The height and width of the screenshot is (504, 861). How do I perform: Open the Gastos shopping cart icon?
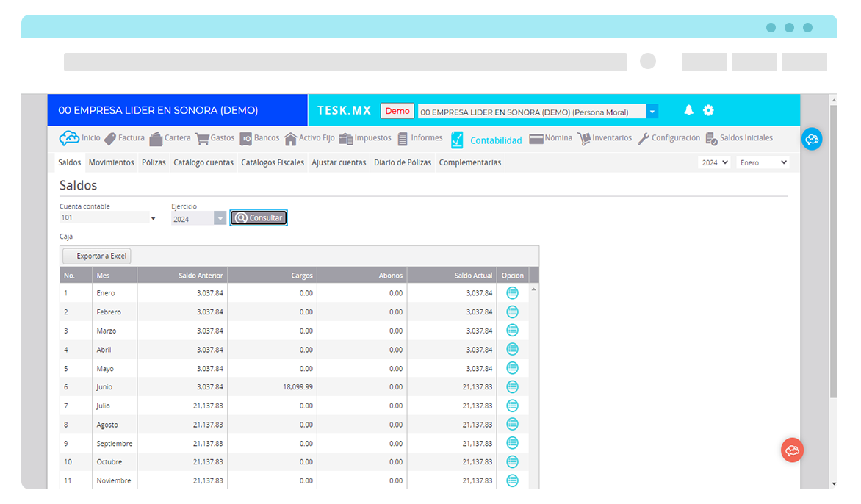202,139
